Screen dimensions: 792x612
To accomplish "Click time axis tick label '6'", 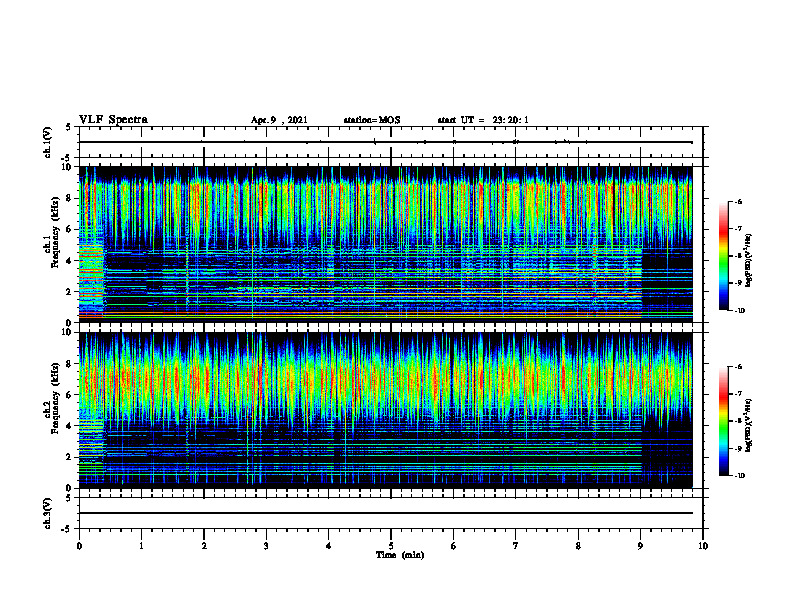I will 454,546.
